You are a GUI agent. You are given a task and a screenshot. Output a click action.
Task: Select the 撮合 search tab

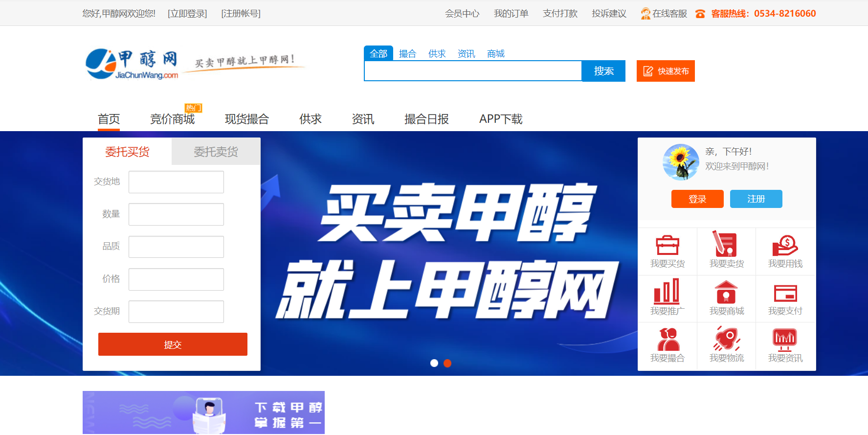(x=407, y=53)
